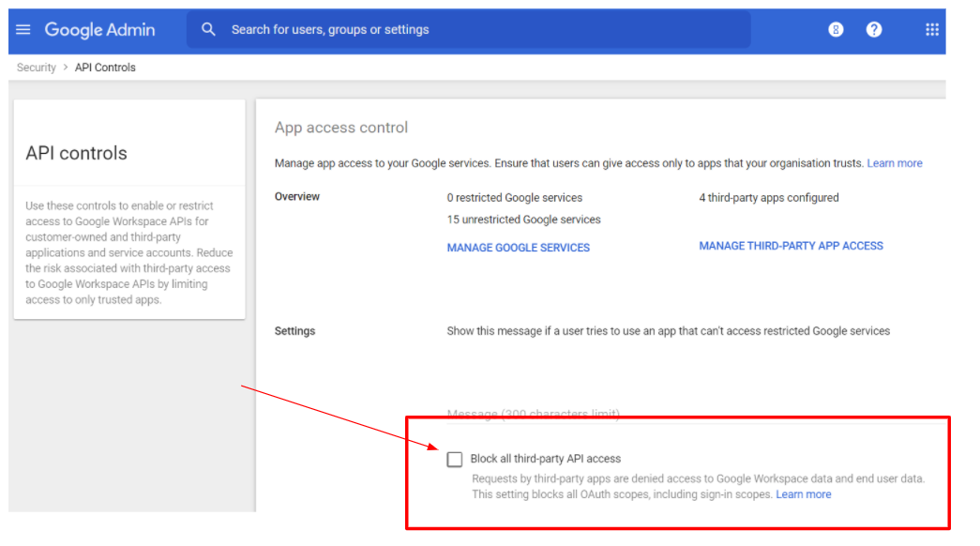Open the Google apps grid icon

pyautogui.click(x=932, y=29)
